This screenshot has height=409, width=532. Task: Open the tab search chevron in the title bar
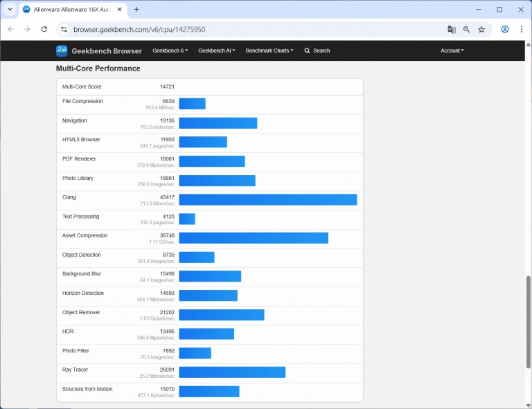(x=10, y=10)
